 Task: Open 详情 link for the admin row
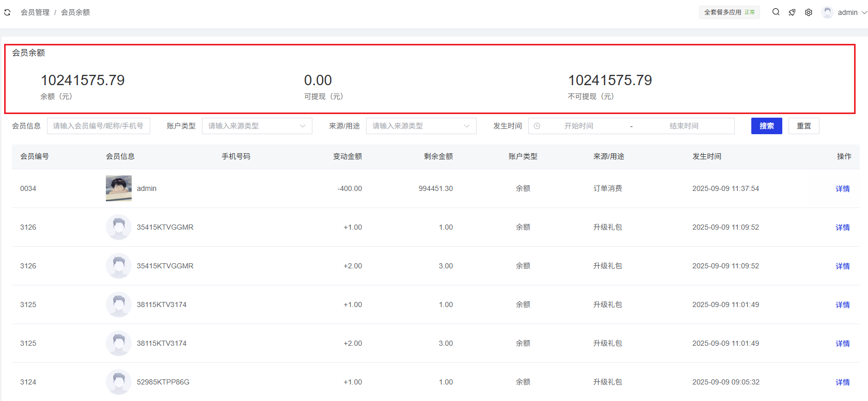(842, 189)
